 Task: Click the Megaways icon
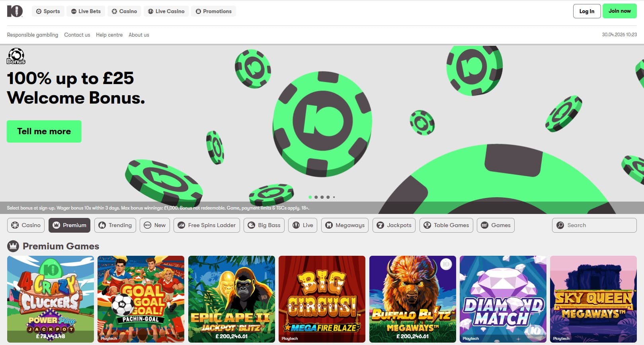pos(329,225)
